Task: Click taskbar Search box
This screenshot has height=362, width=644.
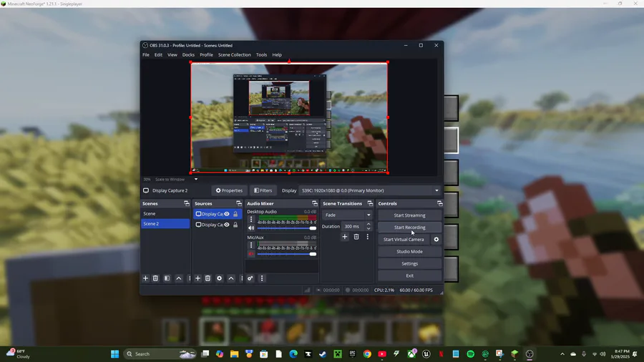Action: click(160, 354)
